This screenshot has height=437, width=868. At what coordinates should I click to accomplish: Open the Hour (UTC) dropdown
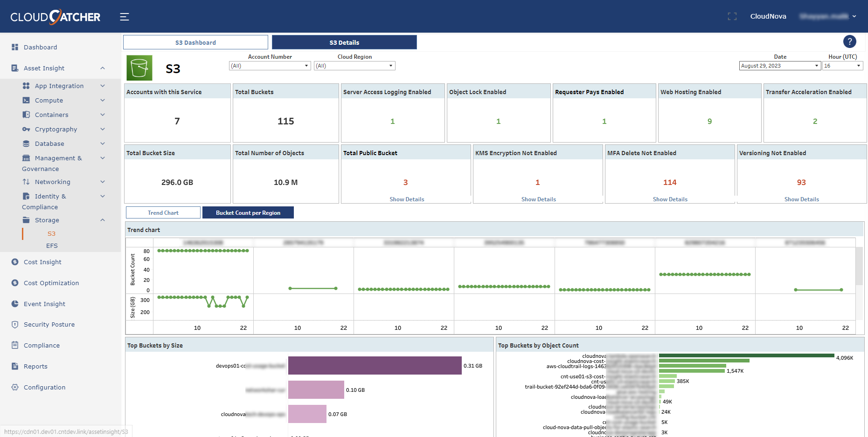coord(842,66)
